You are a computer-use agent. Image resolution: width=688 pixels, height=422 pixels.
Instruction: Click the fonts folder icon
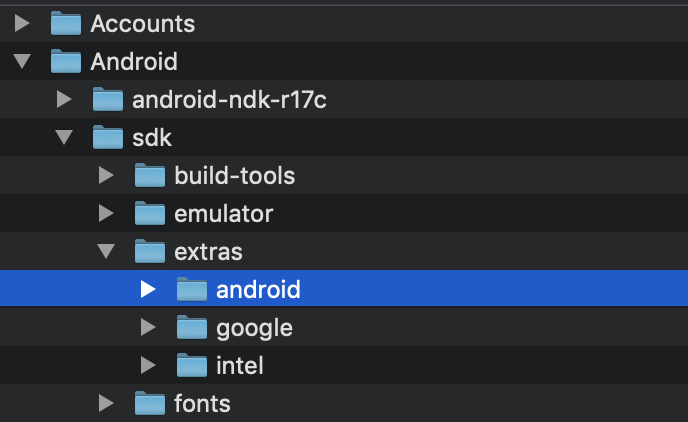tap(149, 403)
